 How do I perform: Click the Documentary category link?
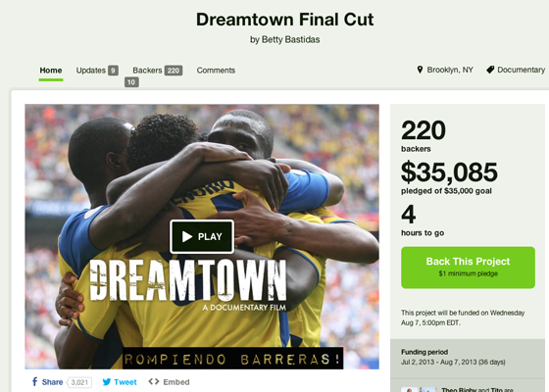(x=521, y=70)
